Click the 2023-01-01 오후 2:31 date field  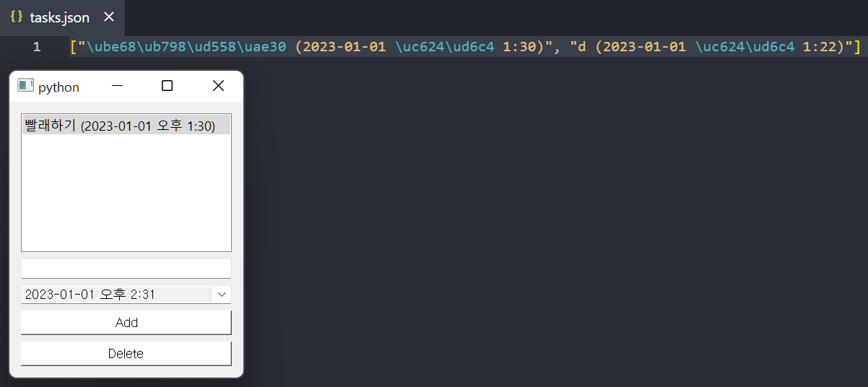[x=117, y=295]
